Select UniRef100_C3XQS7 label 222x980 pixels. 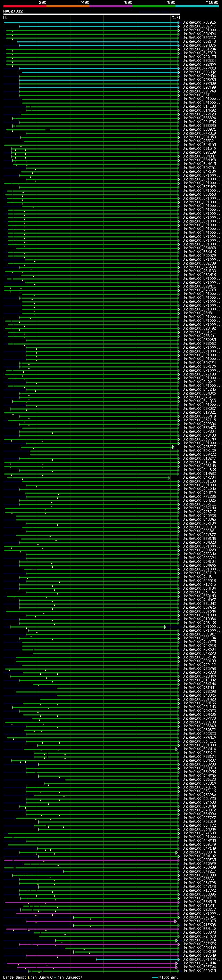point(199,408)
